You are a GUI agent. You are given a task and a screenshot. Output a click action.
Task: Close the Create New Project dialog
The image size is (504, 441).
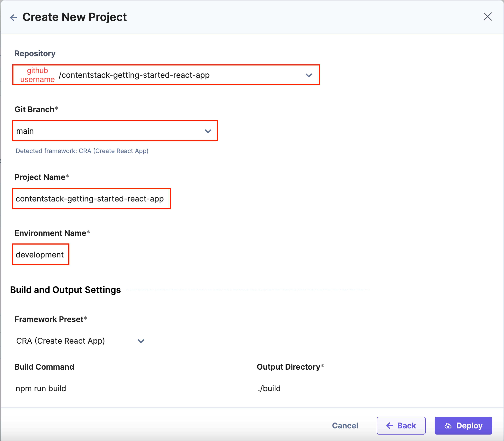487,17
